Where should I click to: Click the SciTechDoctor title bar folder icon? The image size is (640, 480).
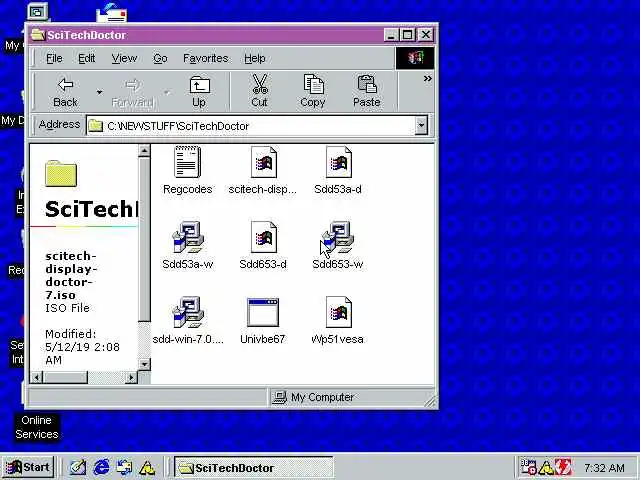coord(38,35)
